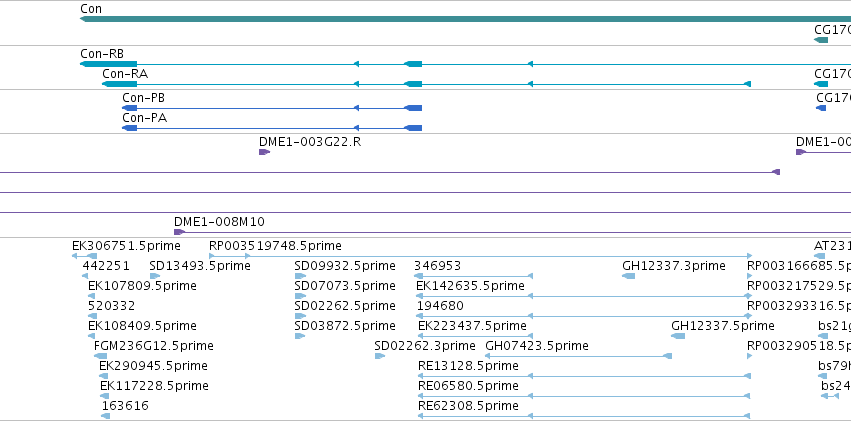
Task: Select the DME1-003G22.R clone arrow glyph
Action: 264,152
